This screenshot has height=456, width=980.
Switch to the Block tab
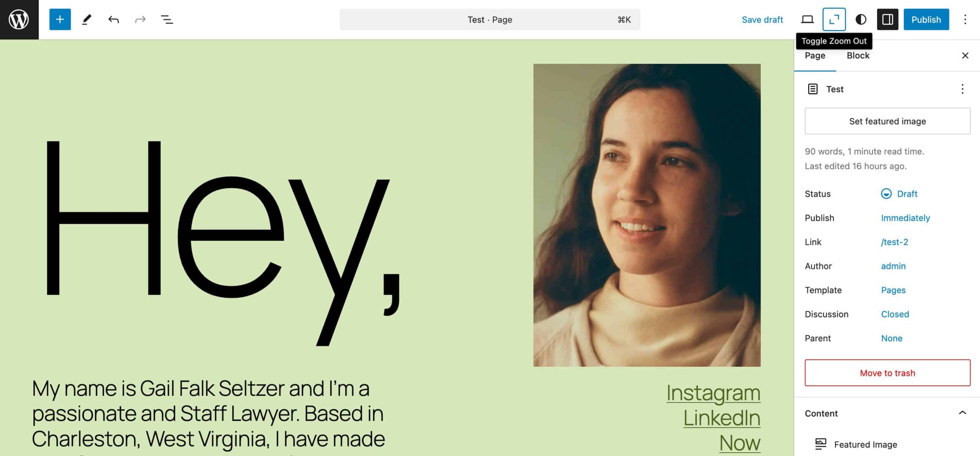(x=859, y=55)
